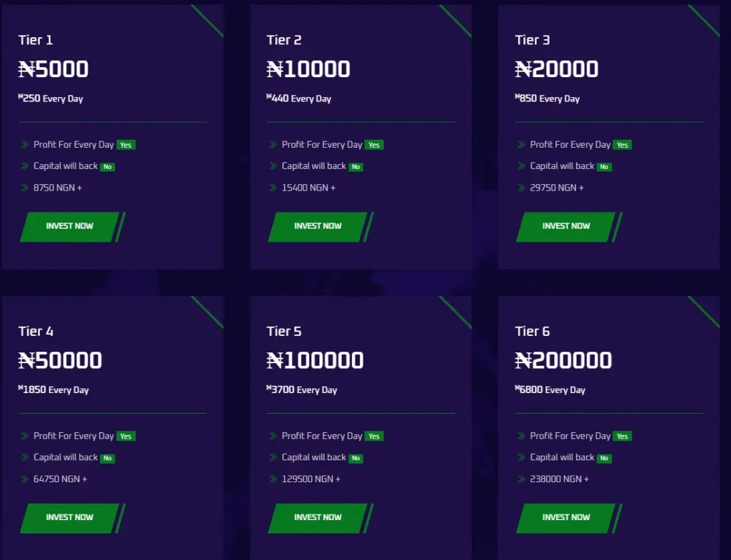
Task: Click the Yes badge in Tier 1
Action: (126, 145)
